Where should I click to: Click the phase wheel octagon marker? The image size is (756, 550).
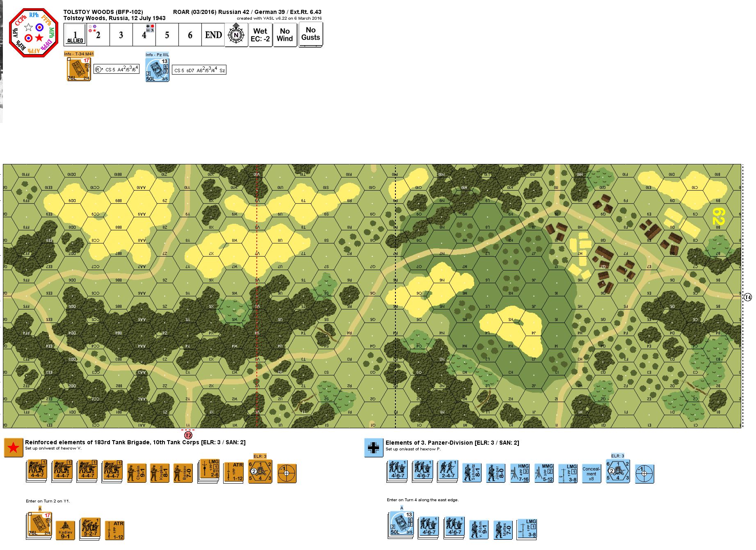pos(34,33)
